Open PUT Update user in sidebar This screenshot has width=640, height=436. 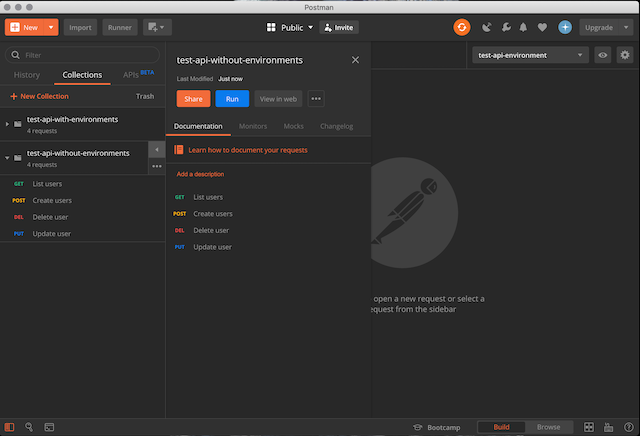82,234
